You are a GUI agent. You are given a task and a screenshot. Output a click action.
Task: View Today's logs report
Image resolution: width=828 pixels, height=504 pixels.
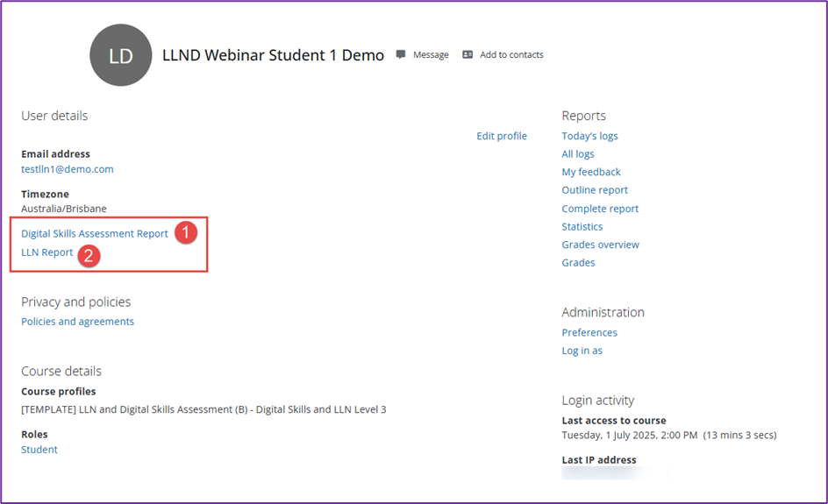(589, 136)
